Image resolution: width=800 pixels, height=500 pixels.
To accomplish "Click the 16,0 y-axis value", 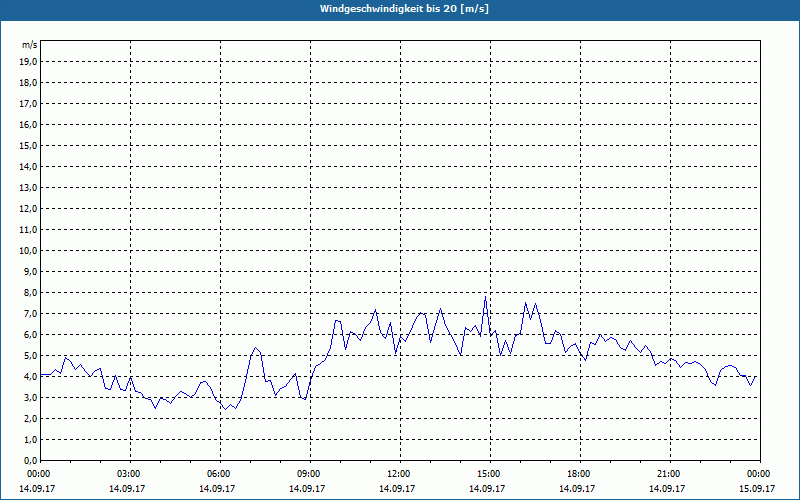I will pos(28,124).
